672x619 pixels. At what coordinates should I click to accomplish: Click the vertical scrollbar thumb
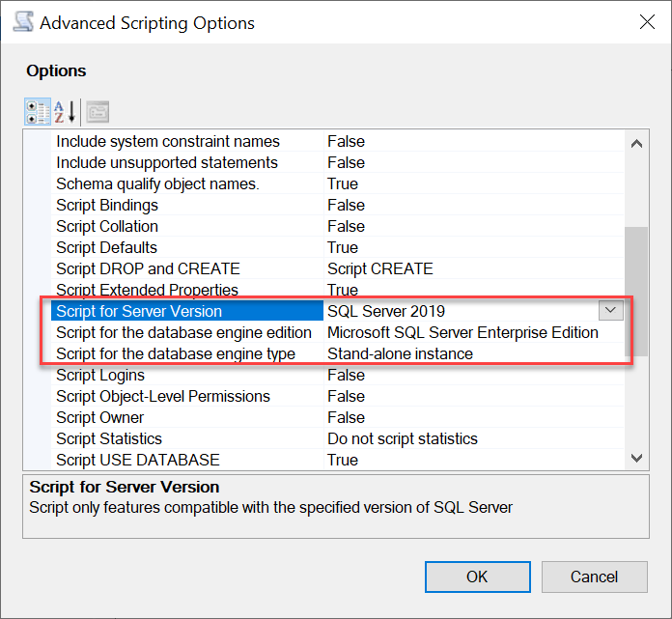tap(636, 292)
